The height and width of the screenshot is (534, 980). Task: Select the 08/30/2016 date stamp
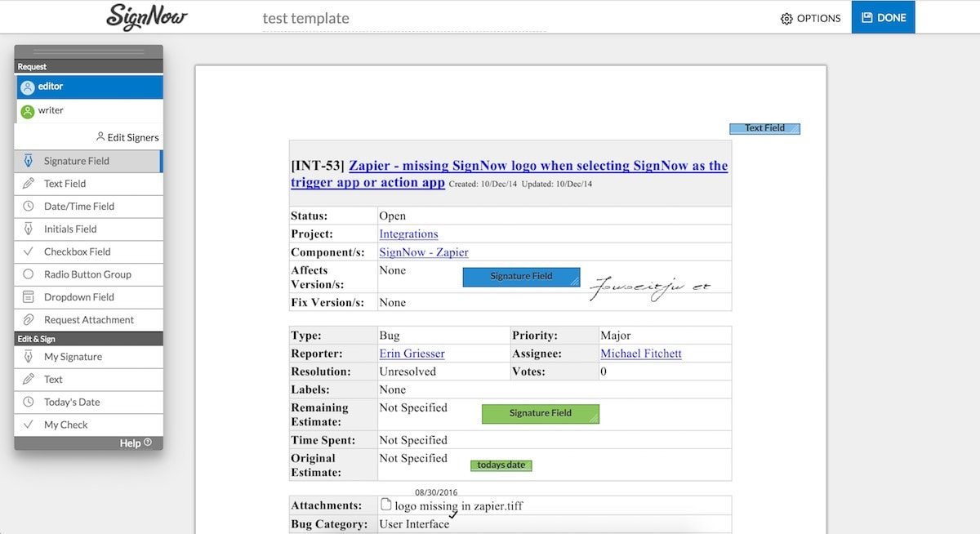click(436, 492)
